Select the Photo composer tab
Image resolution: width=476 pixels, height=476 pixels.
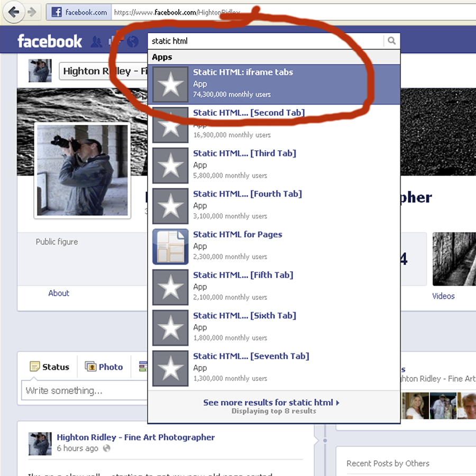pos(104,367)
